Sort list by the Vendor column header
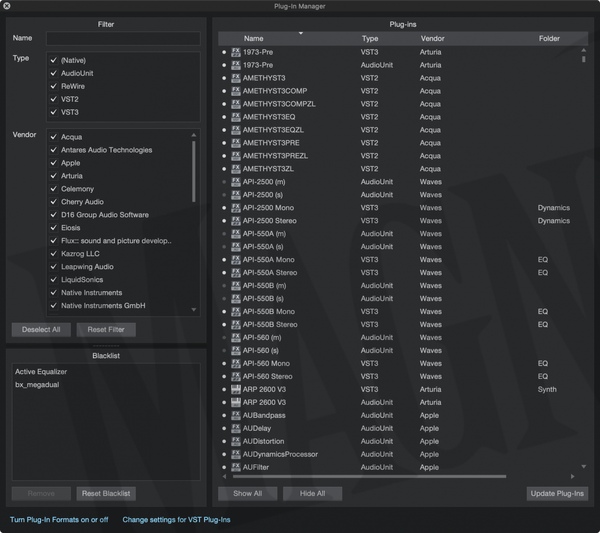600x533 pixels. (432, 39)
